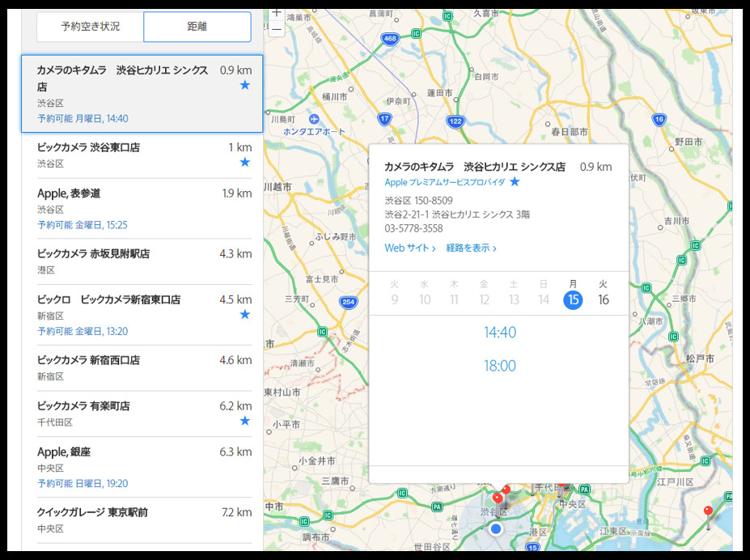Select カメラのキタムラ 渋谷ヒカリエ シンクス店 in list
The image size is (750, 560).
[142, 94]
